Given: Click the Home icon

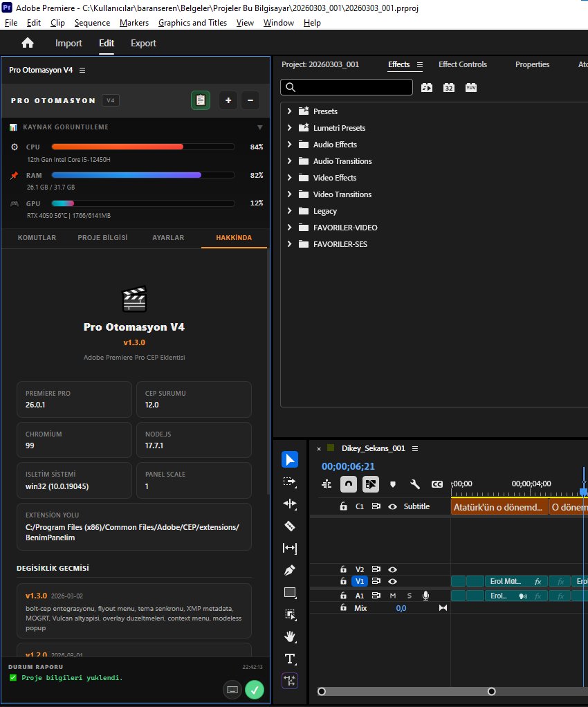Looking at the screenshot, I should coord(28,43).
